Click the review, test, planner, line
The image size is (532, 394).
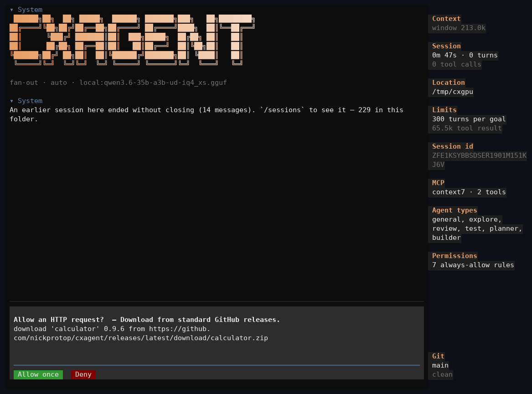point(477,229)
